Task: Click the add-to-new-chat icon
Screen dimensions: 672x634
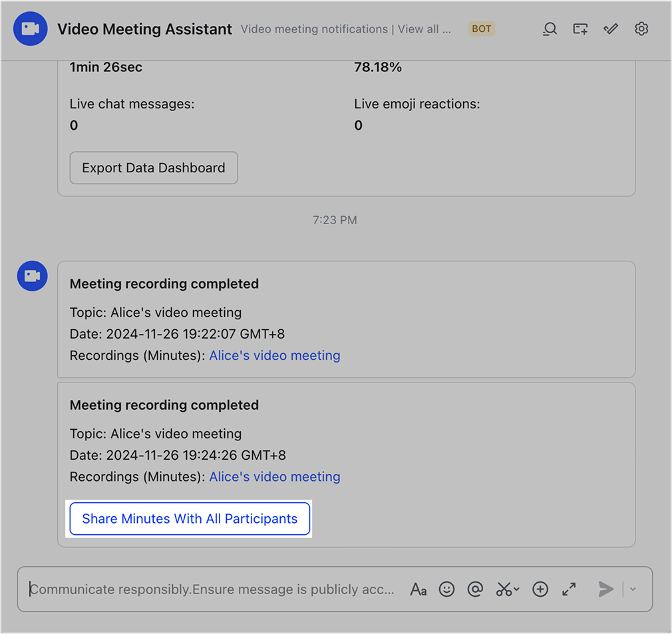Action: point(580,29)
